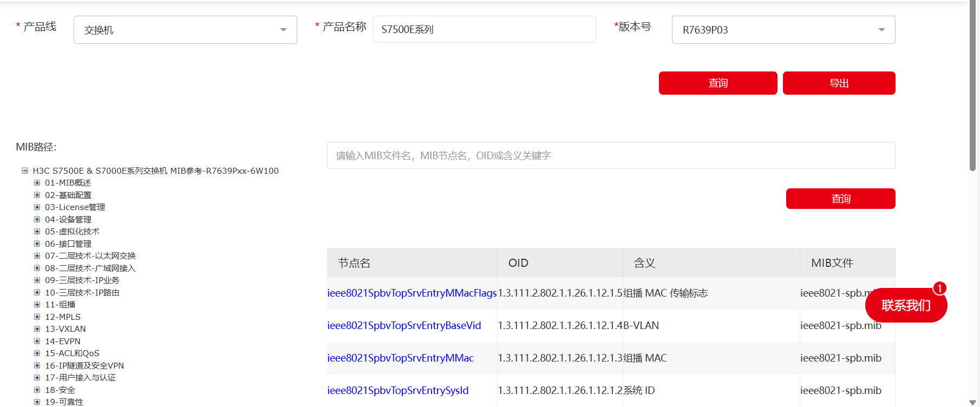
Task: Expand the 18-安全 tree node
Action: click(x=37, y=390)
